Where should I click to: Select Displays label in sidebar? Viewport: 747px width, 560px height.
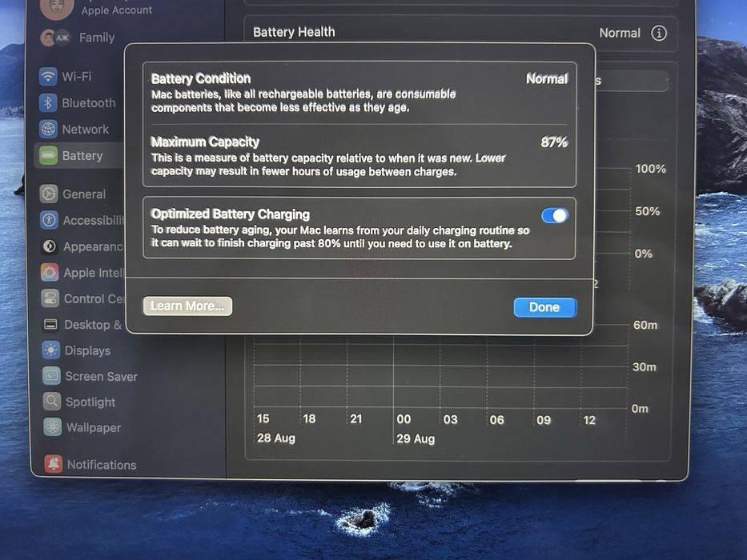coord(87,350)
